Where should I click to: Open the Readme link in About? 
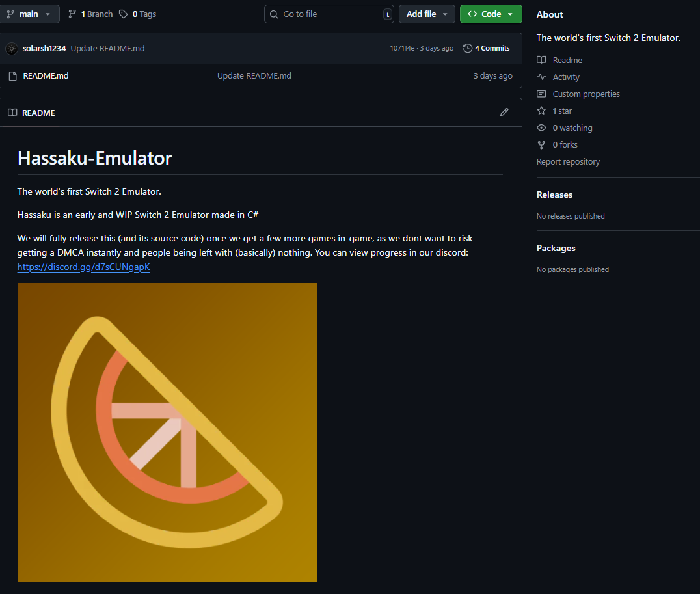(567, 60)
